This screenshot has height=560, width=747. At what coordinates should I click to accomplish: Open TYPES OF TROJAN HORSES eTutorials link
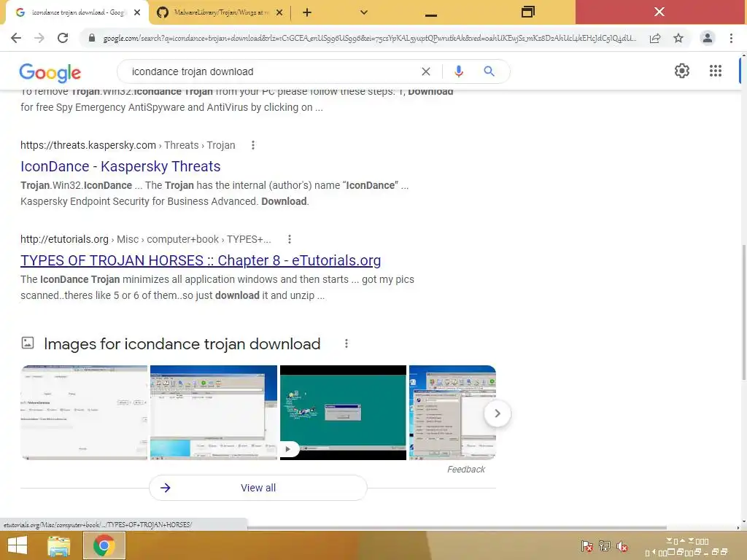point(201,260)
